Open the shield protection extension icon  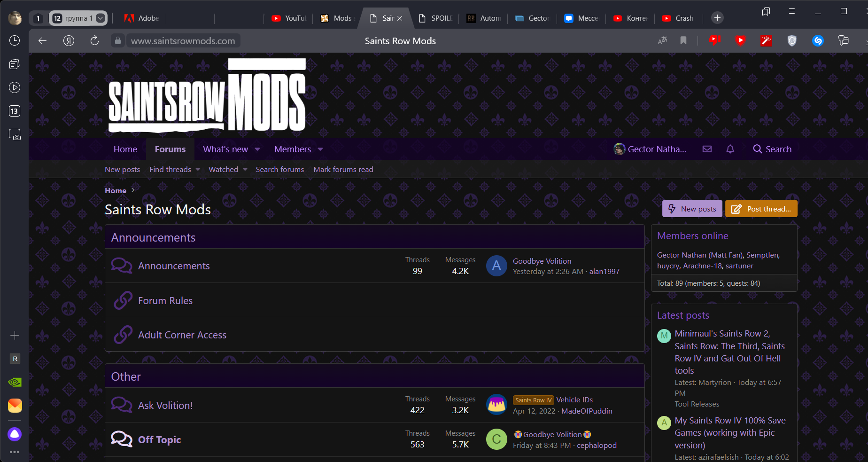(792, 41)
